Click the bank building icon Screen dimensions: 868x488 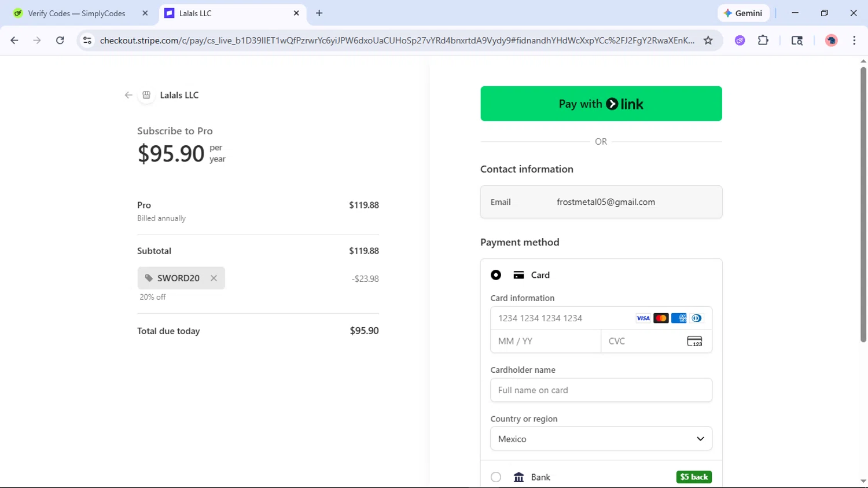[x=518, y=477]
